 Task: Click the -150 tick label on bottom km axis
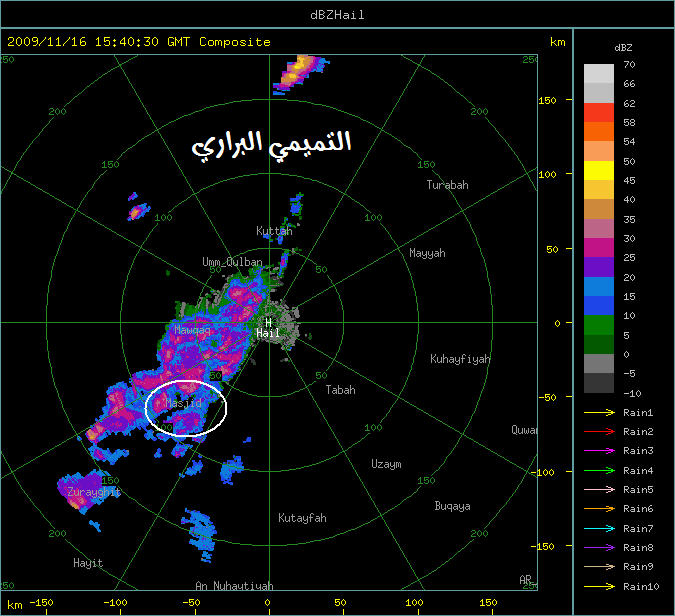[x=42, y=602]
